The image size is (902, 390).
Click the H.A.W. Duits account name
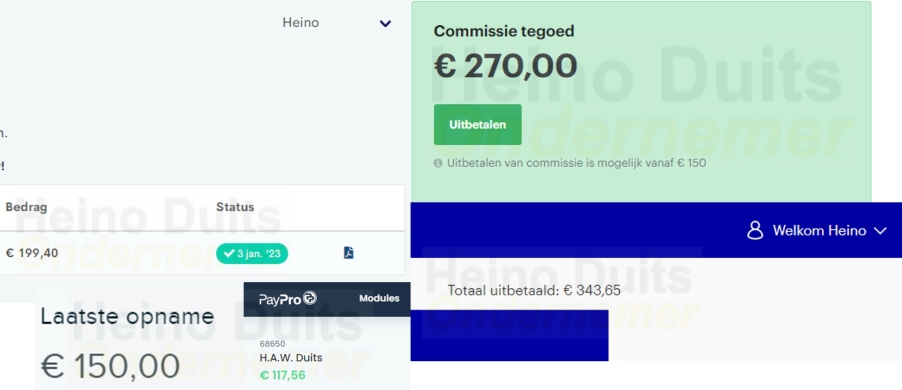point(291,358)
